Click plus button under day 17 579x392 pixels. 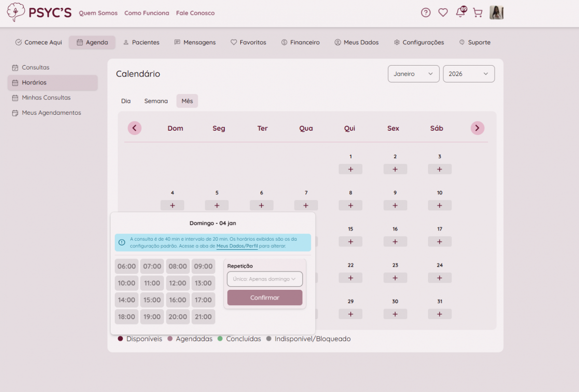tap(440, 242)
